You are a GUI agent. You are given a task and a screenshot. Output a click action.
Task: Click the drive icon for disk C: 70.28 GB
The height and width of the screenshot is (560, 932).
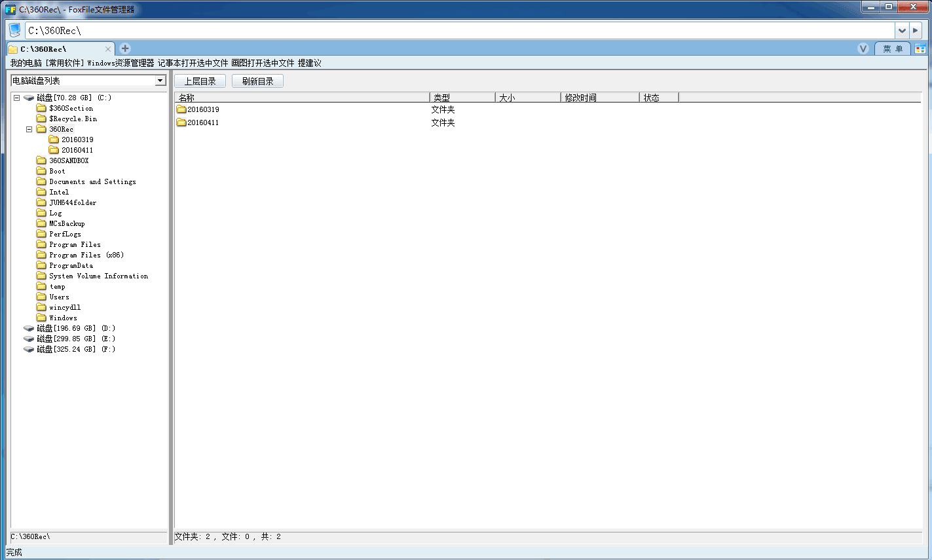click(x=29, y=98)
